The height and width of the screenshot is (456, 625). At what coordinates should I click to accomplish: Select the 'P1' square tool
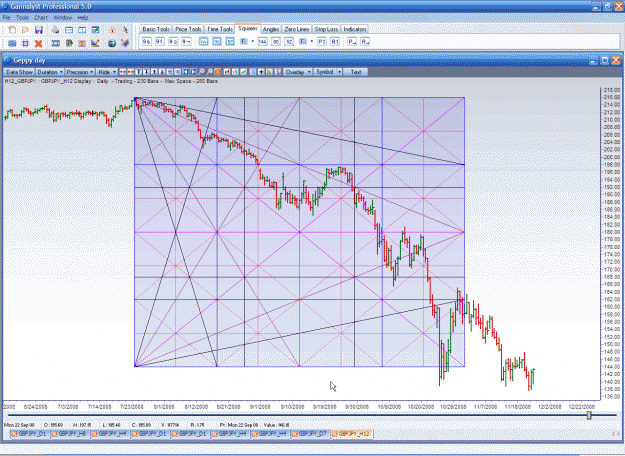pos(322,41)
